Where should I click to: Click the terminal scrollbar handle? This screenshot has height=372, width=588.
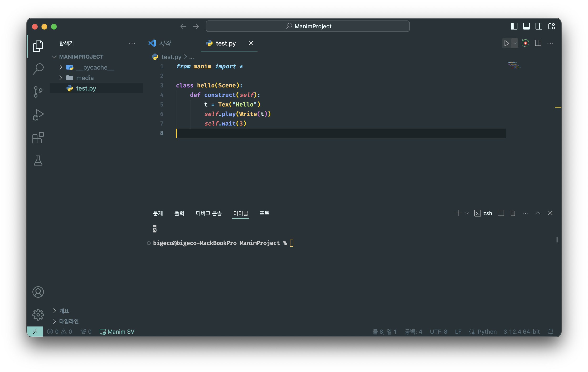pos(557,240)
